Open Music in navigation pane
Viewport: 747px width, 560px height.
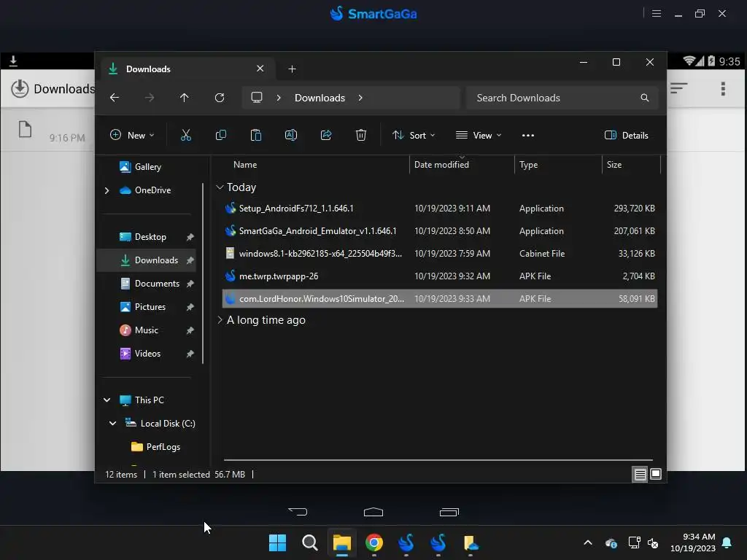pos(139,330)
